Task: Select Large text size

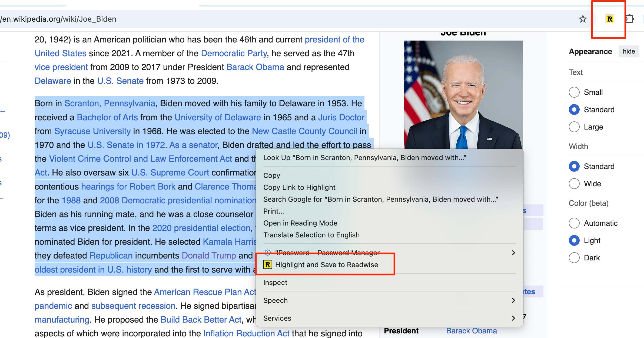Action: 574,127
